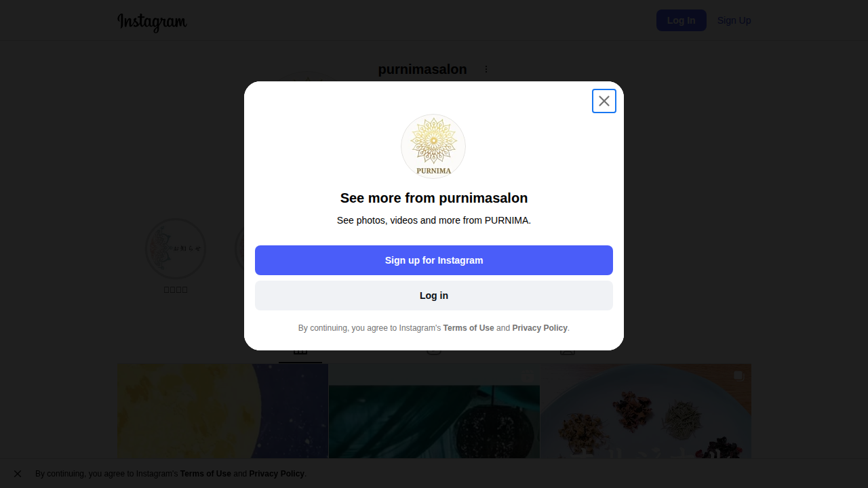868x488 pixels.
Task: Open the Sign Up link in header
Action: [734, 20]
